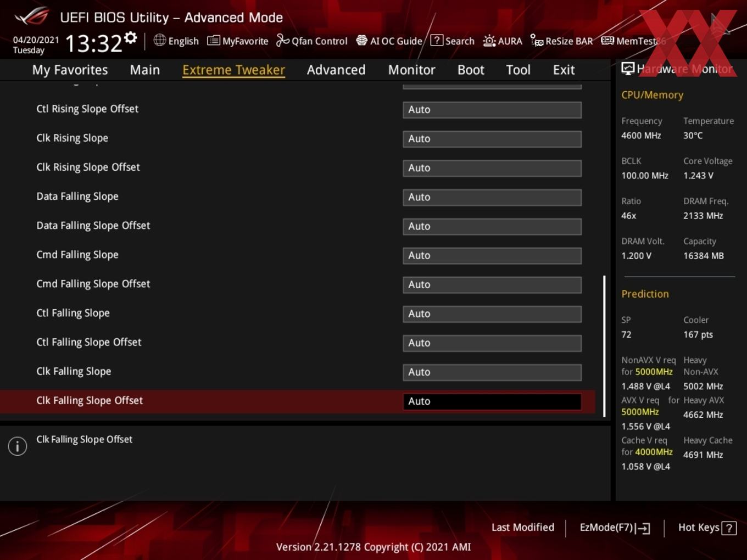Viewport: 747px width, 560px height.
Task: Click the Search question mark icon
Action: 437,40
